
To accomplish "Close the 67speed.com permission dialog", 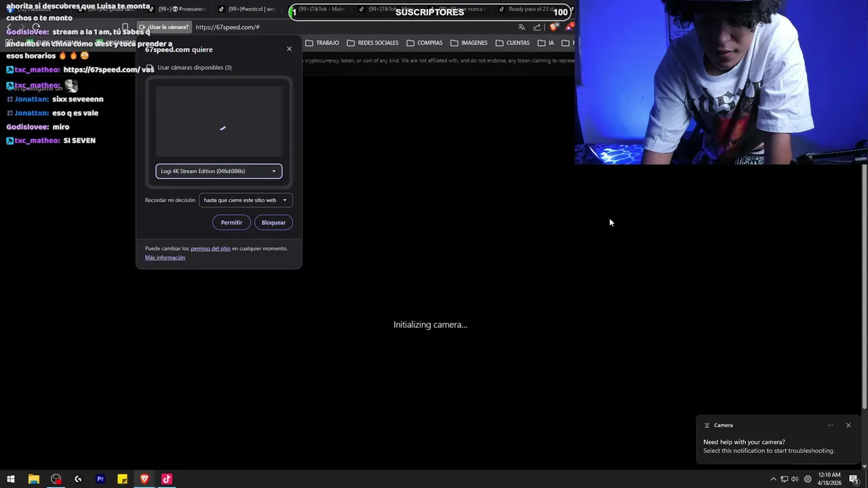I will coord(289,49).
